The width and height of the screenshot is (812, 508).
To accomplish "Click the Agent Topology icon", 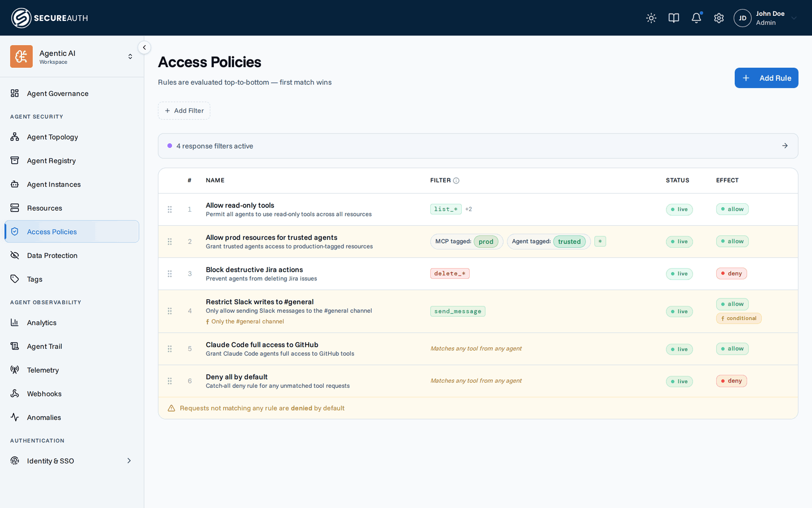I will 15,137.
